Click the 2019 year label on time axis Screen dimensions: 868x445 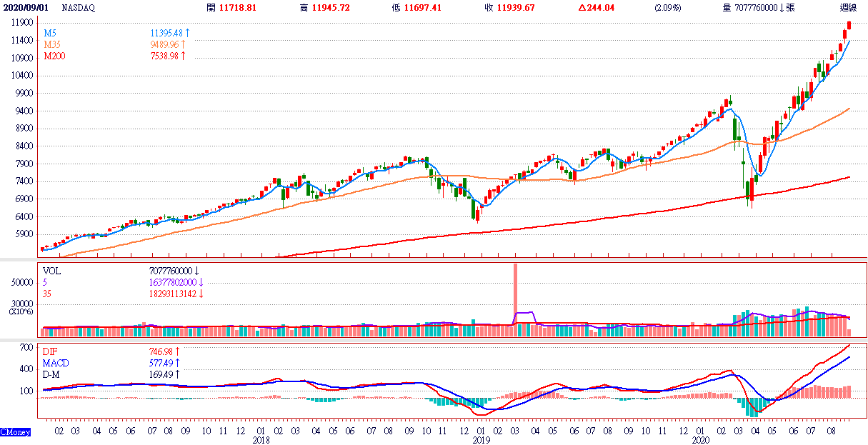tap(480, 441)
